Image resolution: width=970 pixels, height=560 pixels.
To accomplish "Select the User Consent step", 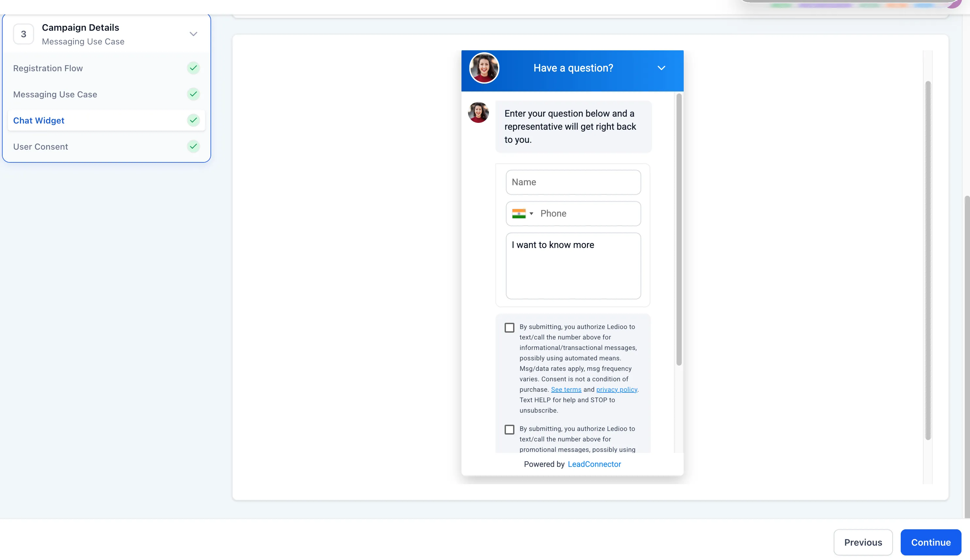I will point(41,146).
